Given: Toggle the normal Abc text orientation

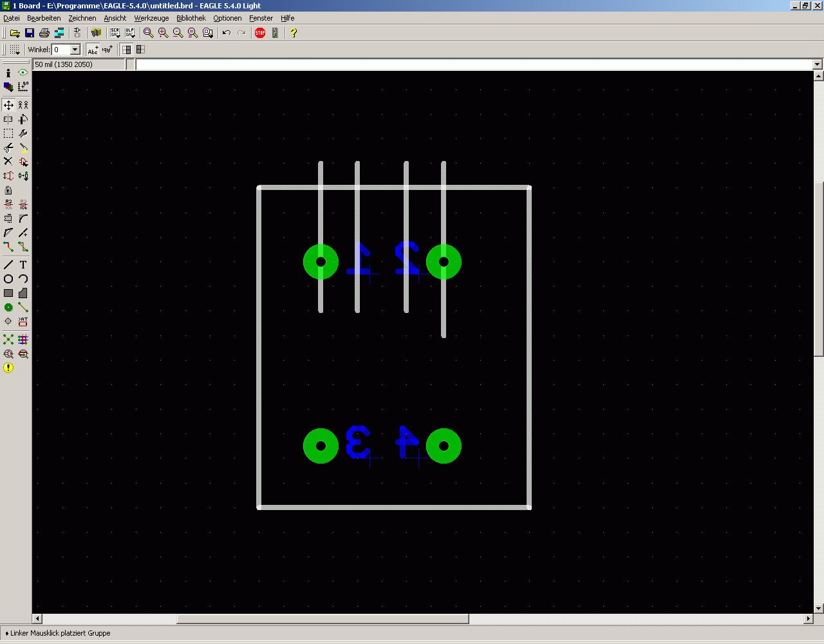Looking at the screenshot, I should (93, 49).
